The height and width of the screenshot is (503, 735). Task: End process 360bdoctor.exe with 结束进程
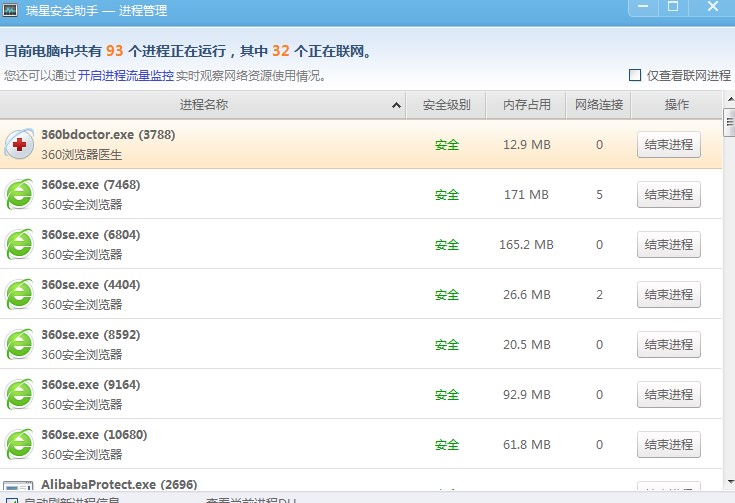[668, 145]
